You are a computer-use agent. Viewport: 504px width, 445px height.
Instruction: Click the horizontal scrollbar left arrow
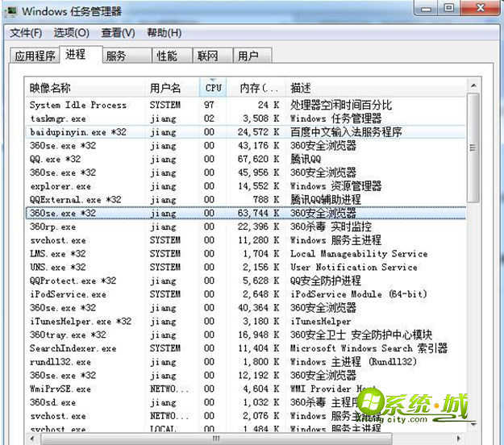point(32,439)
